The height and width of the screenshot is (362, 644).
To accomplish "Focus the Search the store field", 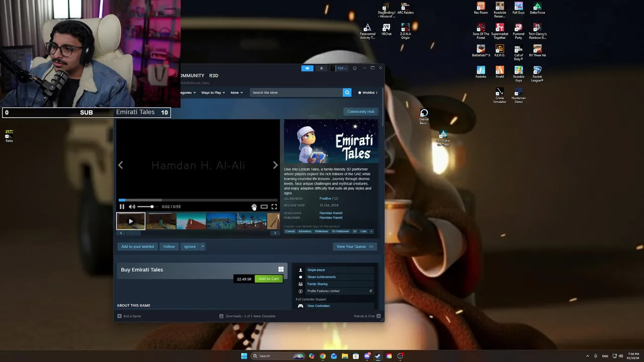I will [296, 93].
